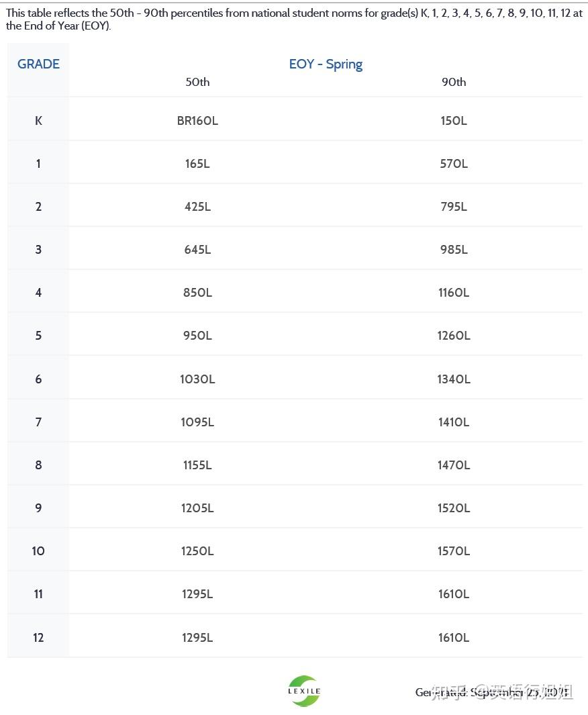Viewport: 588px width, 715px height.
Task: Select the 1520L value for grade 9
Action: (454, 508)
